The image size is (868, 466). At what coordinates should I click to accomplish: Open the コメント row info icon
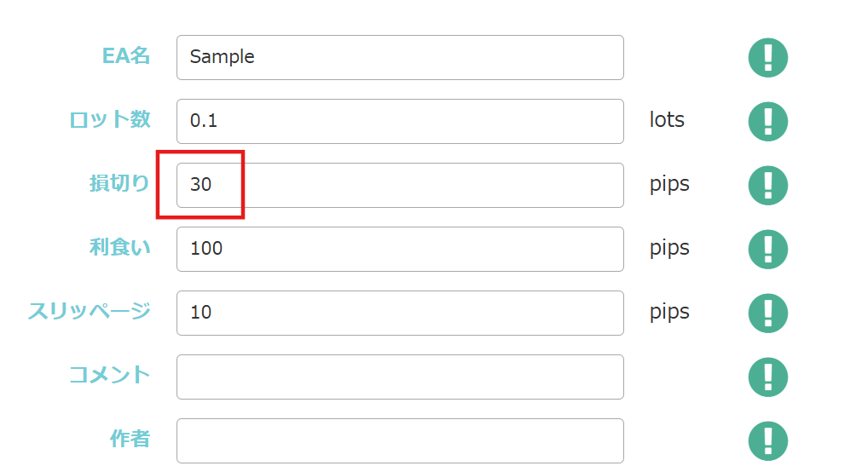click(x=767, y=377)
